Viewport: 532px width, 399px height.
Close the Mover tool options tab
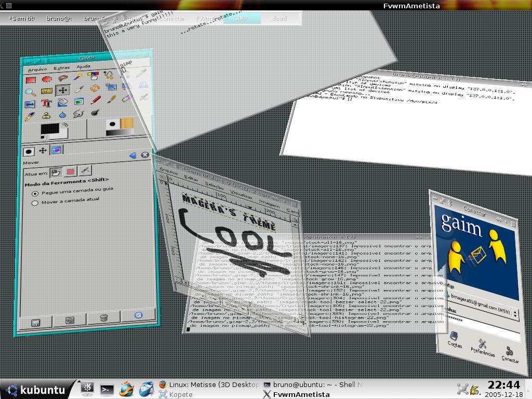click(x=145, y=155)
